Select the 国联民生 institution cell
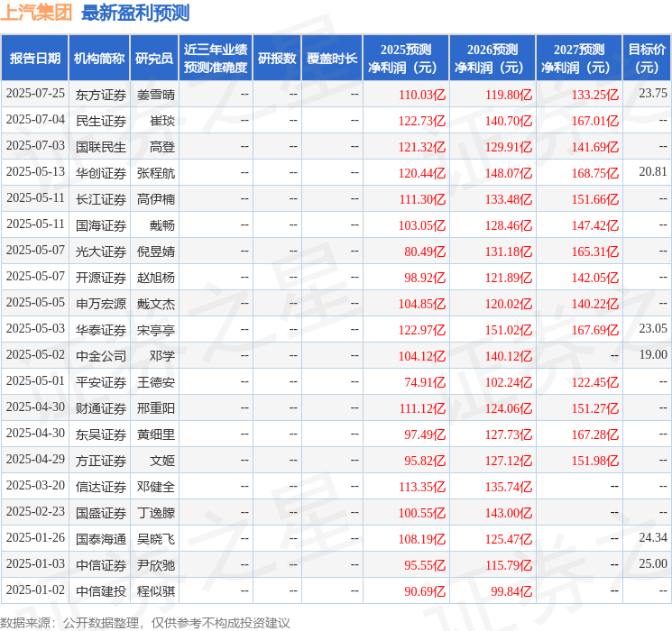This screenshot has width=672, height=631. 101,147
